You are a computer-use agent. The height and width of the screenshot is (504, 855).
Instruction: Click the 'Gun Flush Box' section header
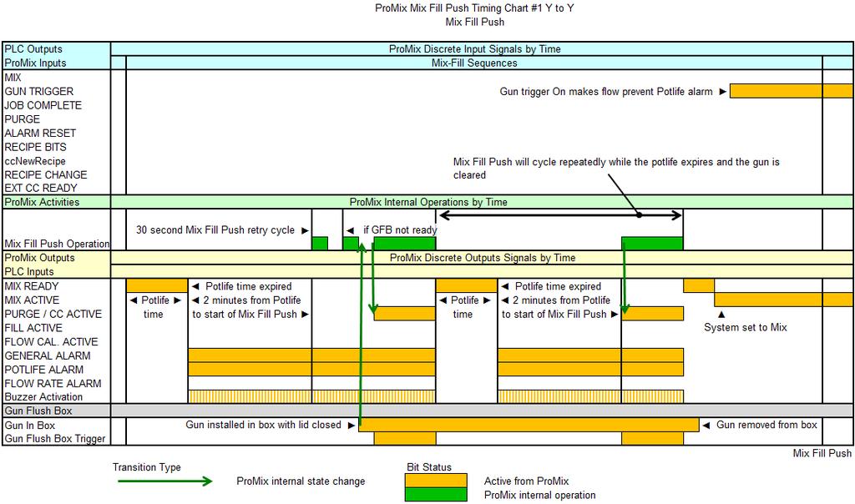pos(38,411)
